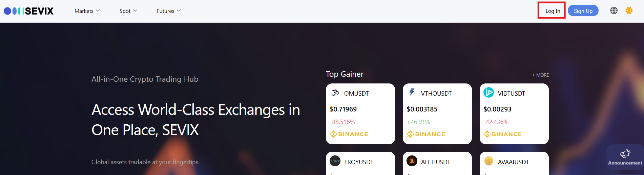The image size is (644, 175).
Task: Click the VTHOUSDT +46.91% change
Action: 418,122
